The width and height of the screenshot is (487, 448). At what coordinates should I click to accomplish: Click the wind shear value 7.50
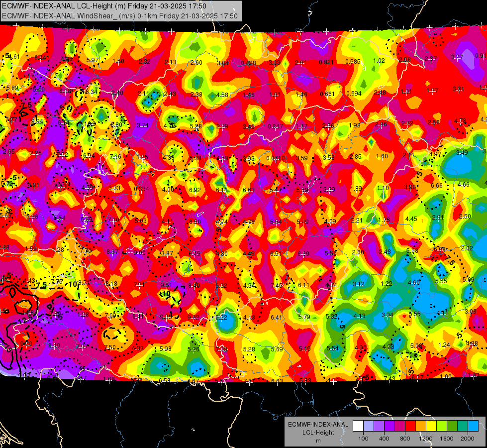(x=110, y=347)
